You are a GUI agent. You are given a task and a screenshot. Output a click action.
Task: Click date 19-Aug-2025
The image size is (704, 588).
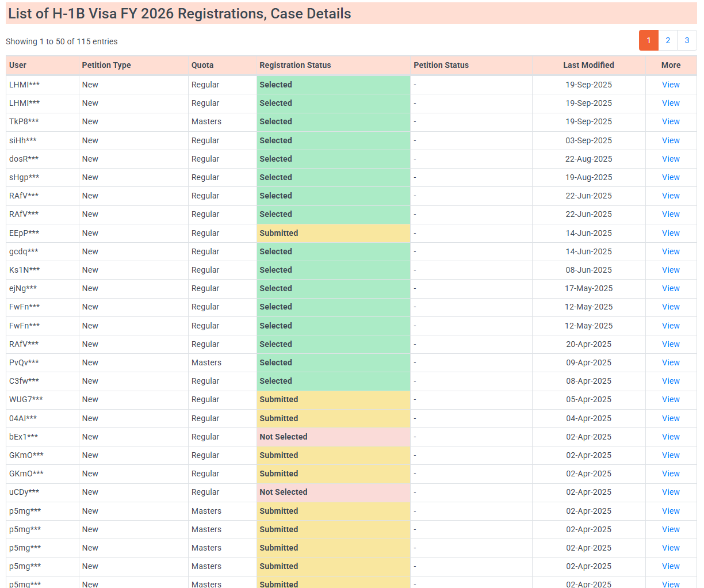[588, 177]
